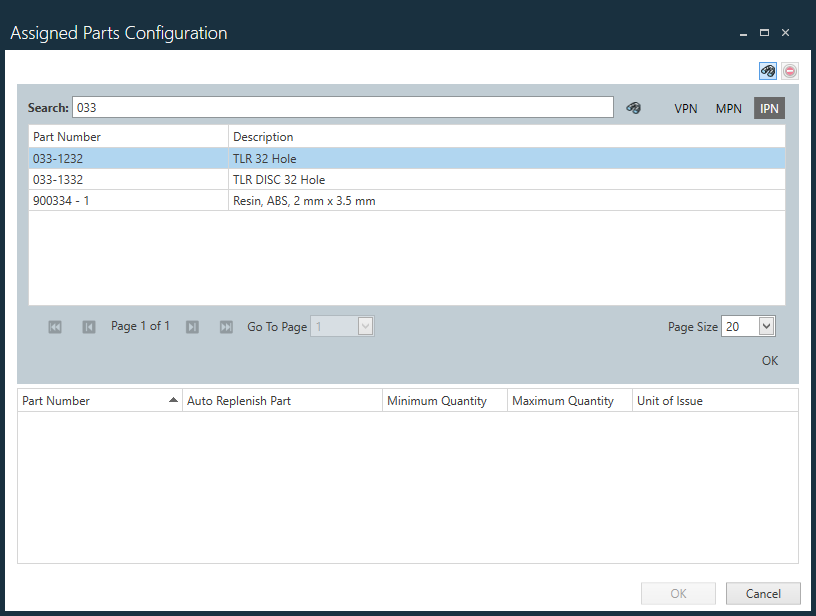
Task: Click the first page navigation icon
Action: [x=55, y=326]
